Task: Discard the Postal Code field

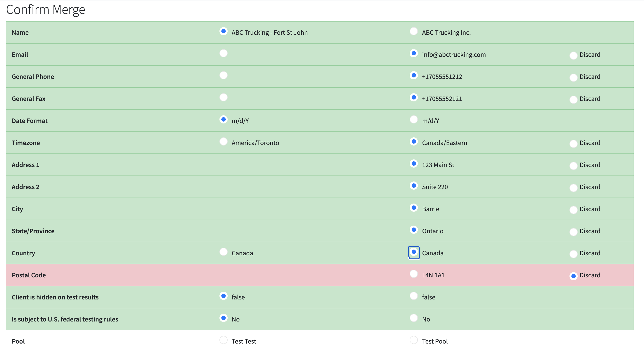Action: [x=573, y=276]
